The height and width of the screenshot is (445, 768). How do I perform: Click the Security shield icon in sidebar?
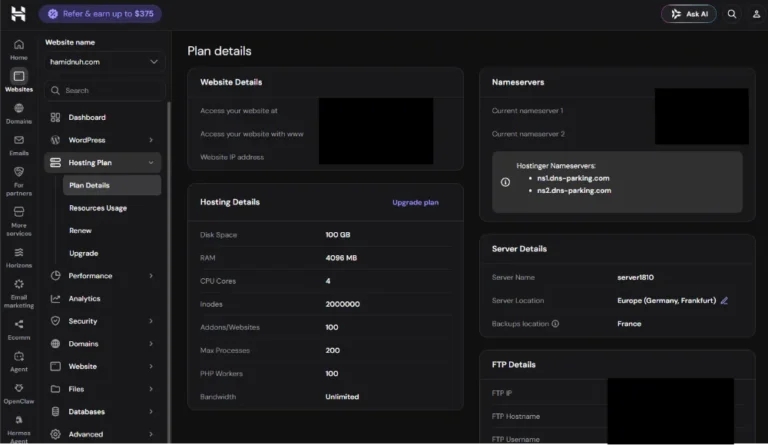point(55,321)
